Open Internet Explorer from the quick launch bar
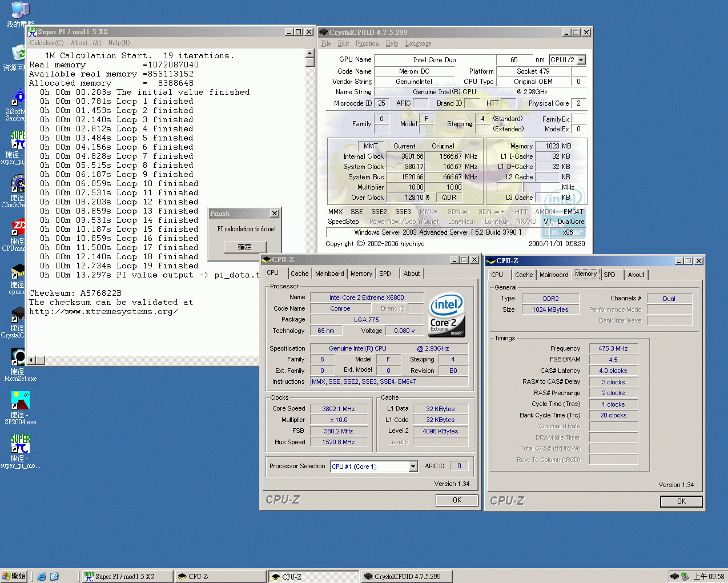The image size is (728, 583). click(42, 576)
